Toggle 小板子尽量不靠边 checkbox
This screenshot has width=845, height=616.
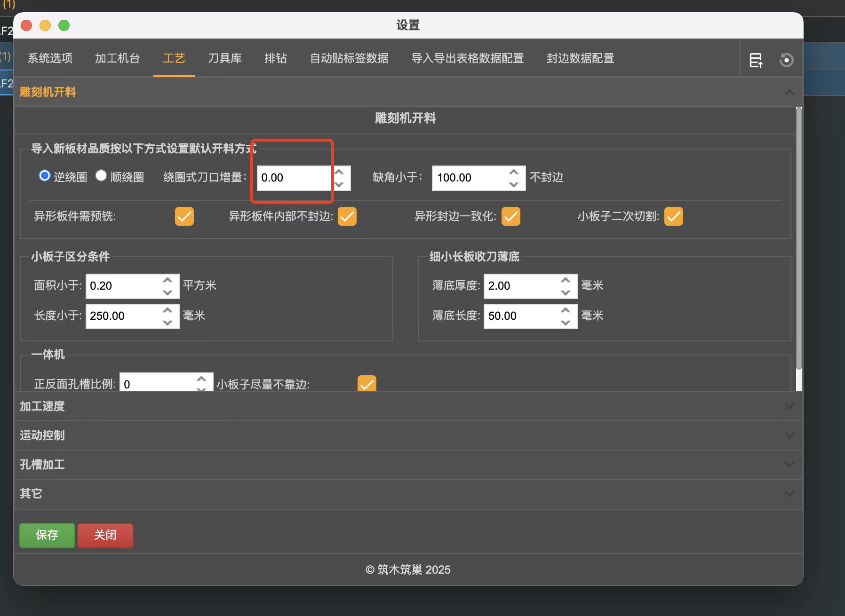tap(367, 384)
